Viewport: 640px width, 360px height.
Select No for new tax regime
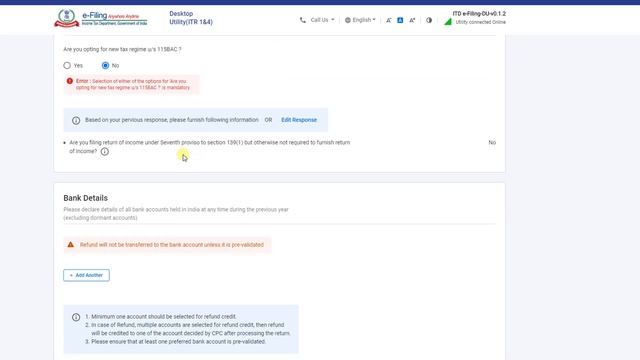coord(105,65)
